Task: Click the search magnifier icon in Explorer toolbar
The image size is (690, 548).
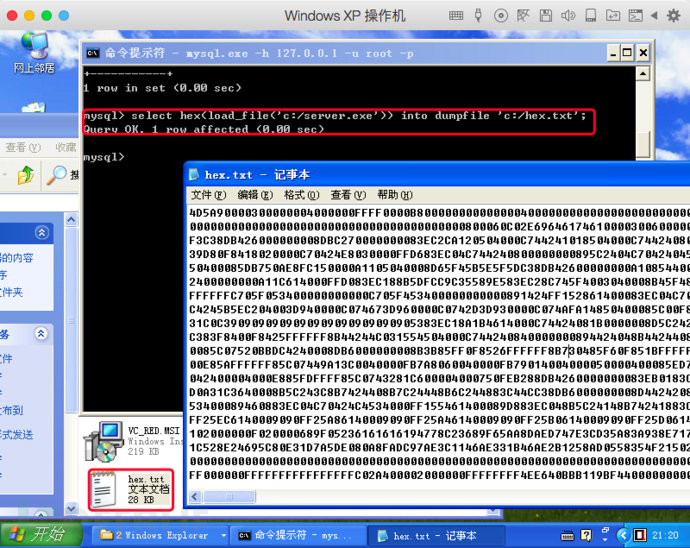Action: pyautogui.click(x=57, y=175)
